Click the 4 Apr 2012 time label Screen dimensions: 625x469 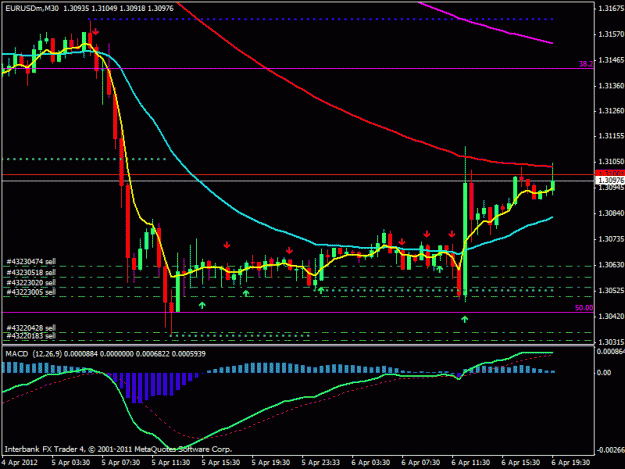20,462
